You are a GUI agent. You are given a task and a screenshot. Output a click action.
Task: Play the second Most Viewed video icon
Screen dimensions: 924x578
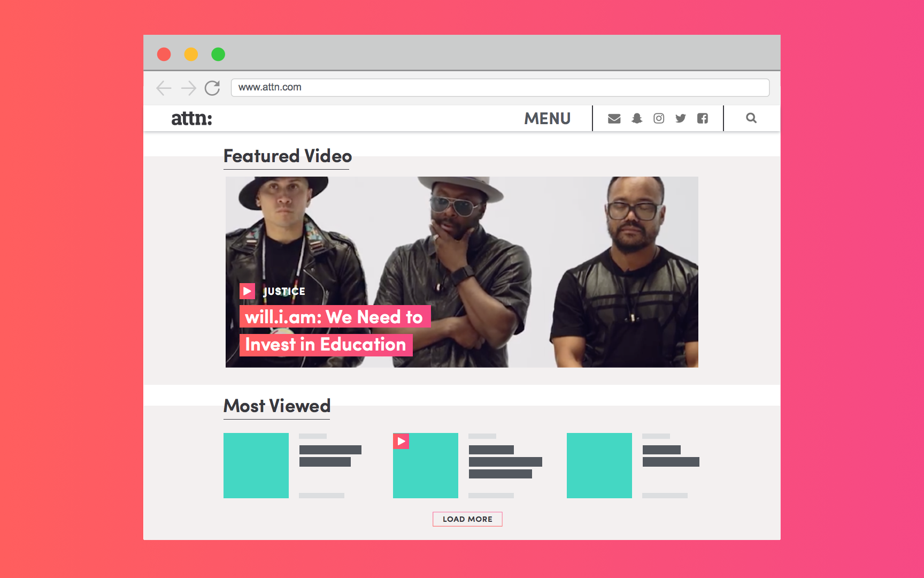(x=401, y=441)
